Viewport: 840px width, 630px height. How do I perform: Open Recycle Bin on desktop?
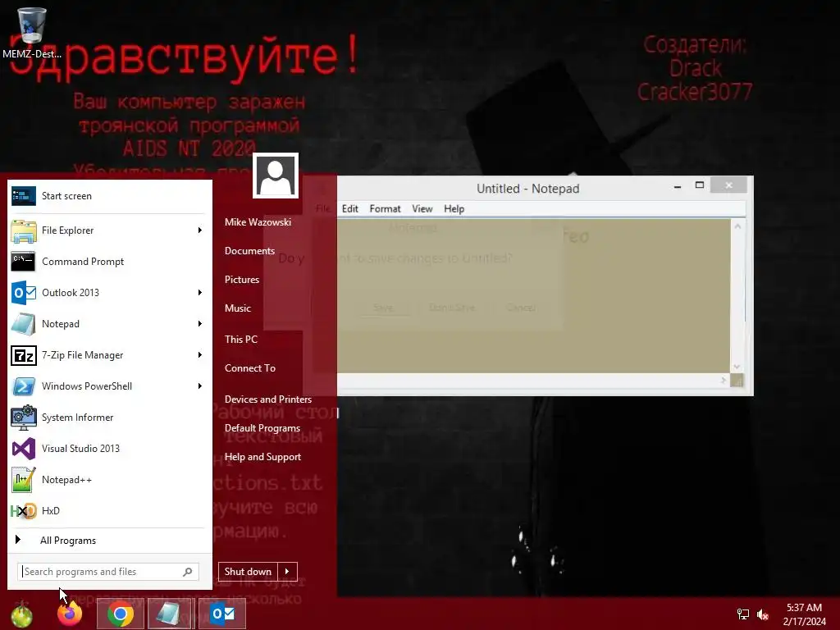[31, 32]
